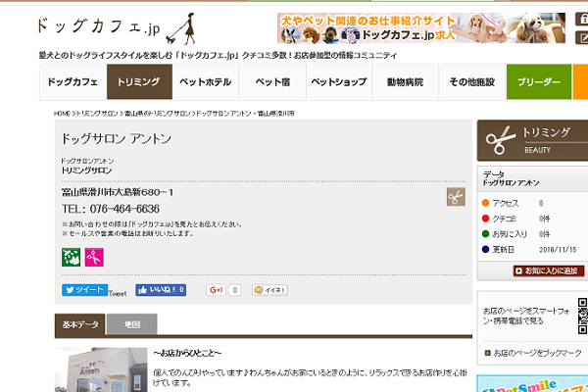The height and width of the screenshot is (392, 588).
Task: Select the 基本データ tab
Action: [x=80, y=324]
